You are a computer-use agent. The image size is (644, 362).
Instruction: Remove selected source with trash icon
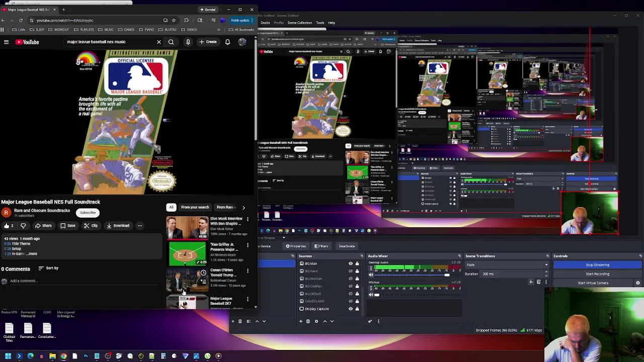click(x=308, y=321)
